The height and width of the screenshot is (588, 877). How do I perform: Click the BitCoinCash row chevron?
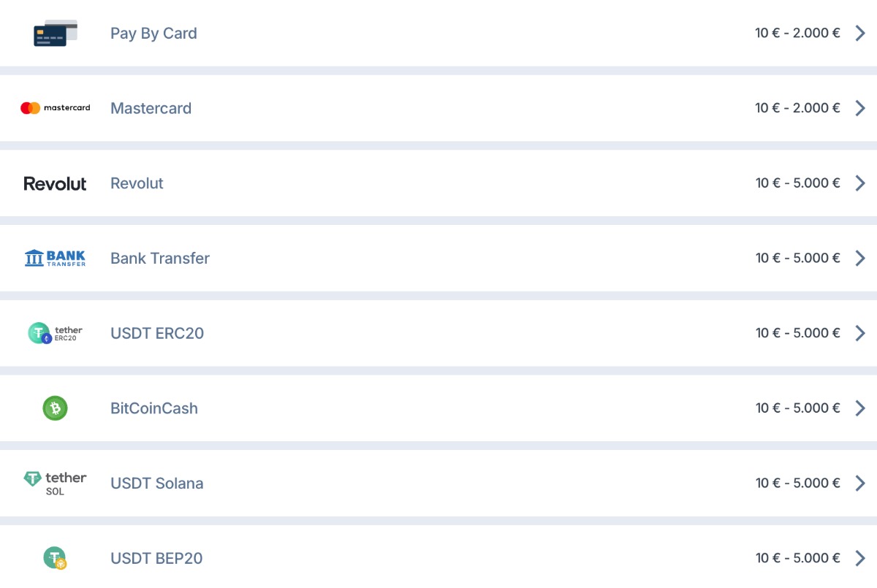(x=860, y=408)
